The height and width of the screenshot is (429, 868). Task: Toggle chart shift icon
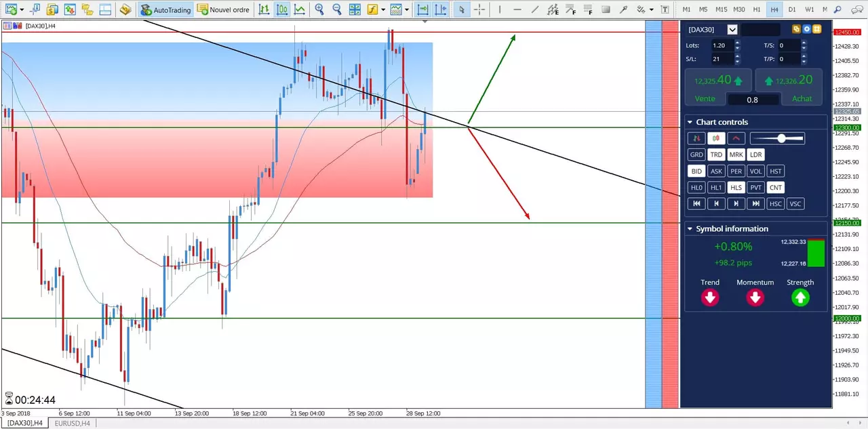[x=441, y=9]
